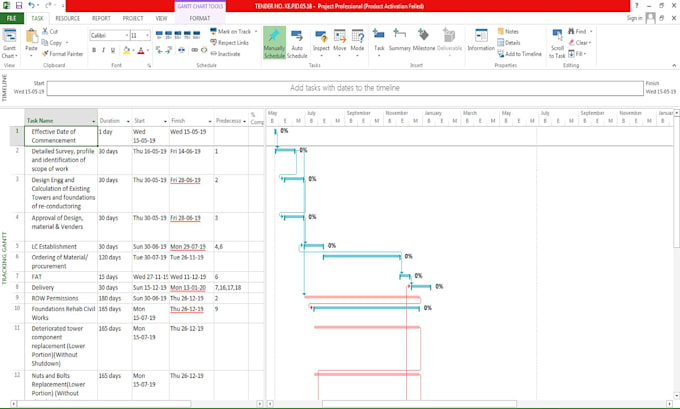Toggle the Manually Schedule pin button

click(x=274, y=43)
